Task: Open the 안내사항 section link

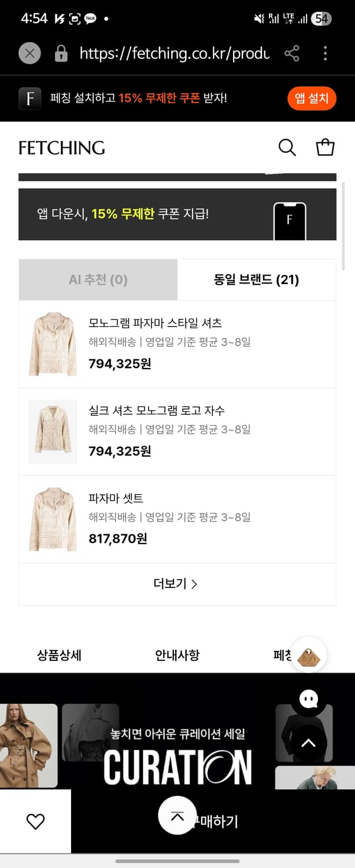Action: point(177,656)
